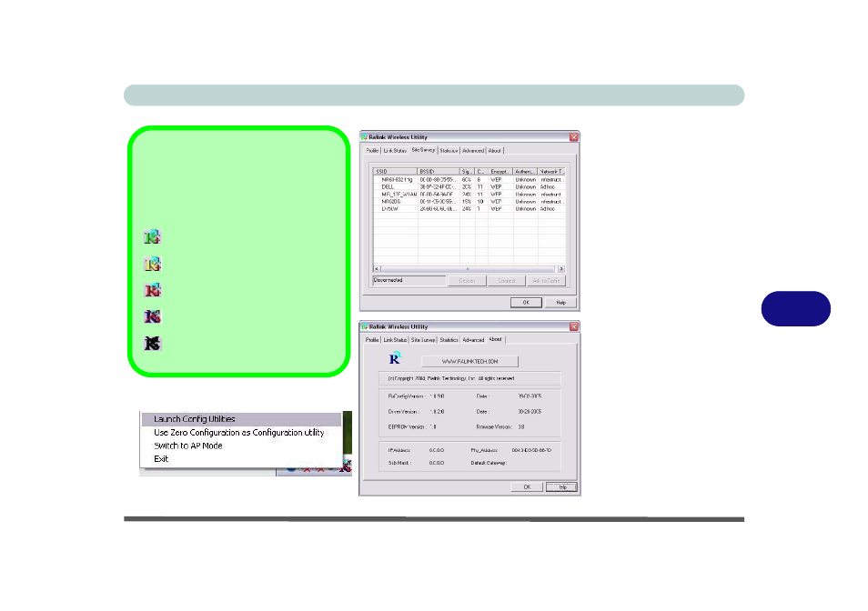The width and height of the screenshot is (868, 611).
Task: Click the Signal column header
Action: (468, 172)
